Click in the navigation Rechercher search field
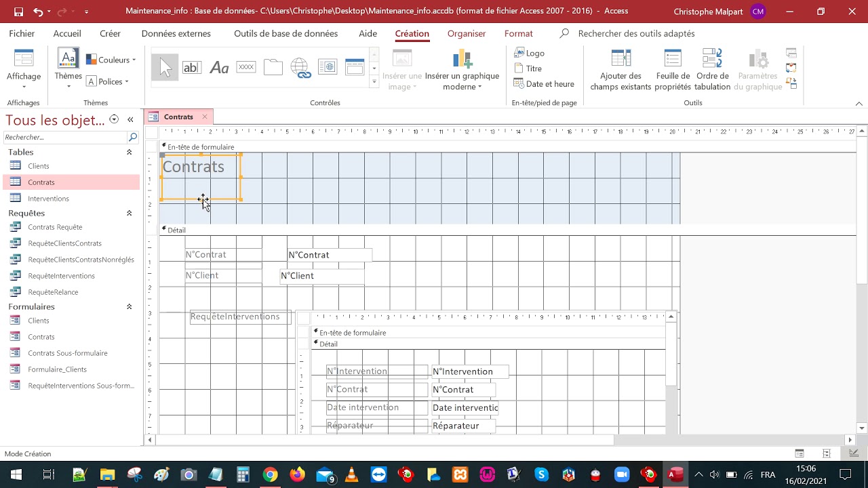The width and height of the screenshot is (868, 488). coord(66,137)
